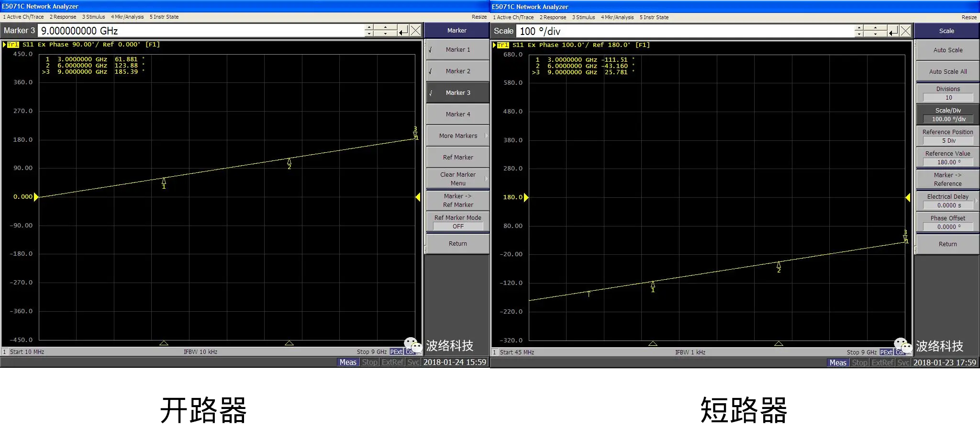Click PExt status indicator in left analyzer
The image size is (980, 443).
pos(396,352)
